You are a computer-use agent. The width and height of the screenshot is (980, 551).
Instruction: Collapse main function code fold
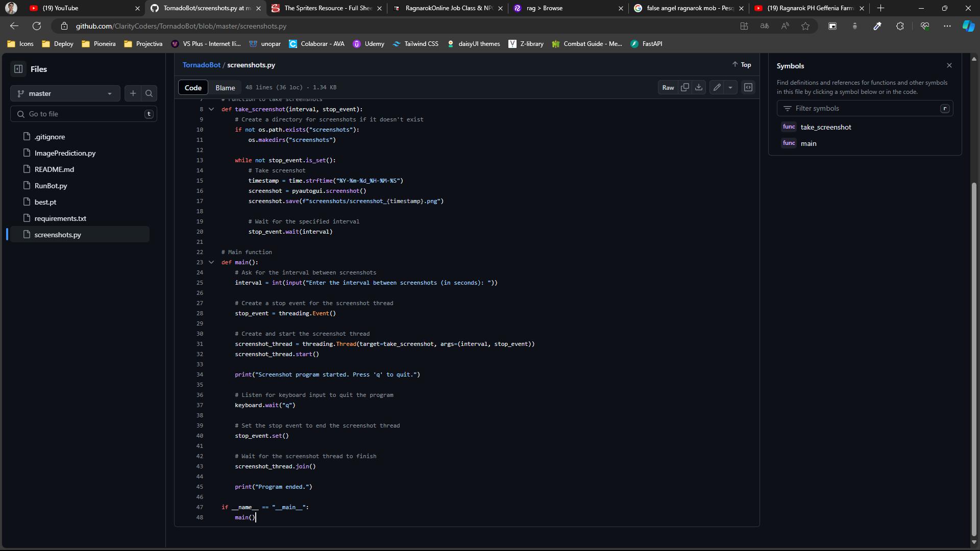point(211,262)
